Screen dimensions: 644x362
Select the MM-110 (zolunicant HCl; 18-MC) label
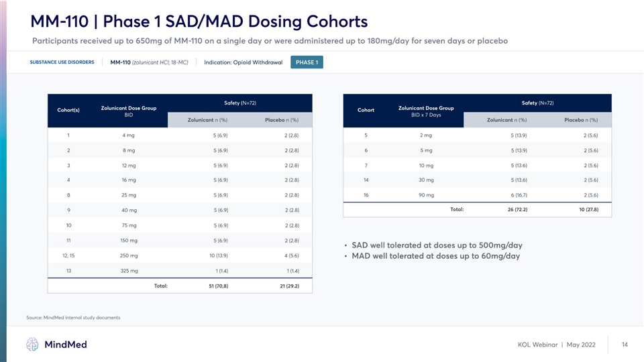coord(149,62)
